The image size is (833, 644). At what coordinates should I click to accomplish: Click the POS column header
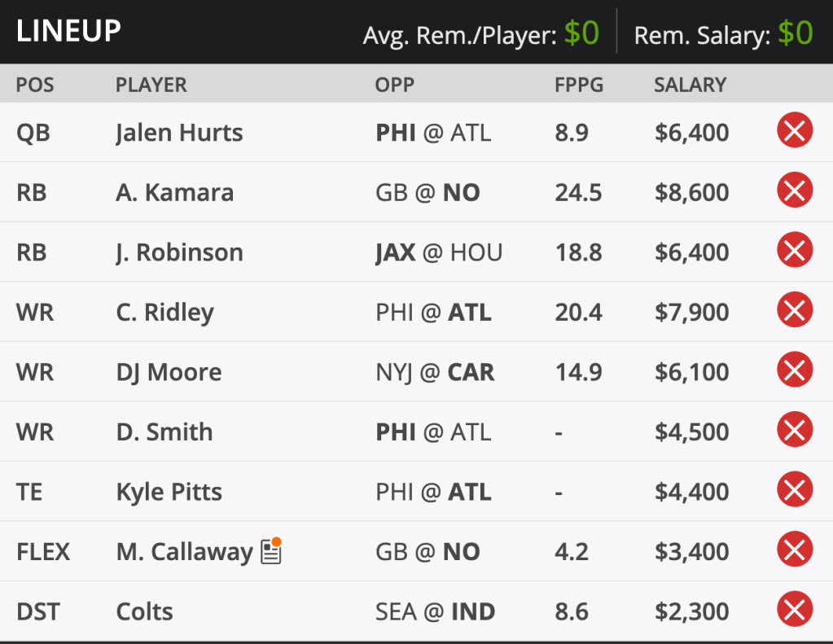pyautogui.click(x=35, y=85)
